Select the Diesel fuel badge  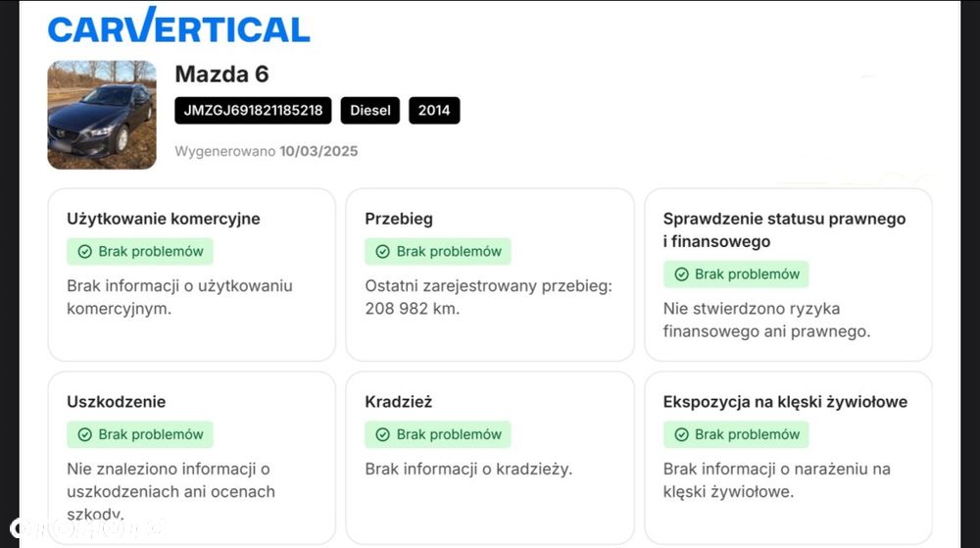(x=370, y=110)
